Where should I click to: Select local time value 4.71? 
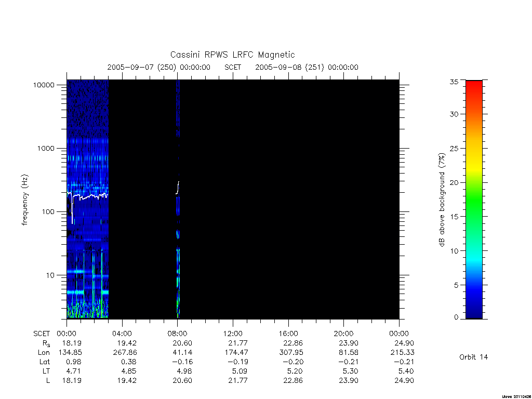tap(74, 371)
